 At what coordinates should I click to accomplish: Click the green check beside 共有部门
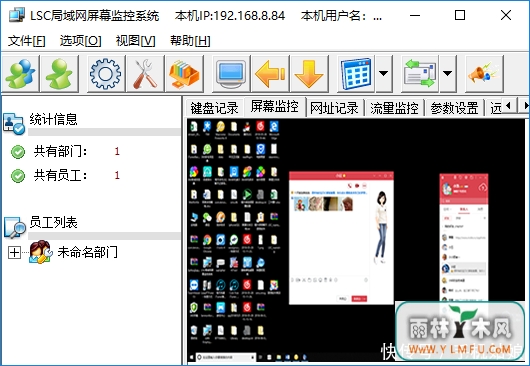tap(18, 152)
